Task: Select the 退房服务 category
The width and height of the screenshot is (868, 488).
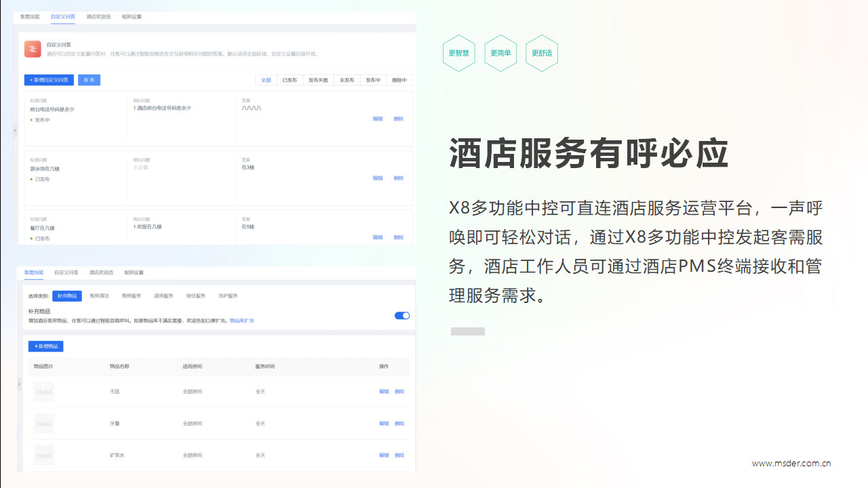Action: point(163,296)
